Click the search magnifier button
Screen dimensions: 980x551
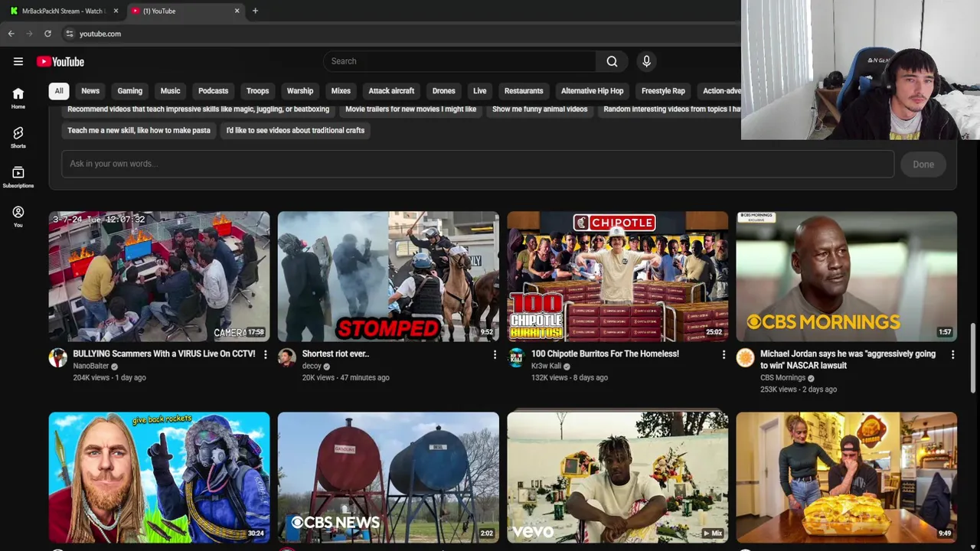[612, 61]
